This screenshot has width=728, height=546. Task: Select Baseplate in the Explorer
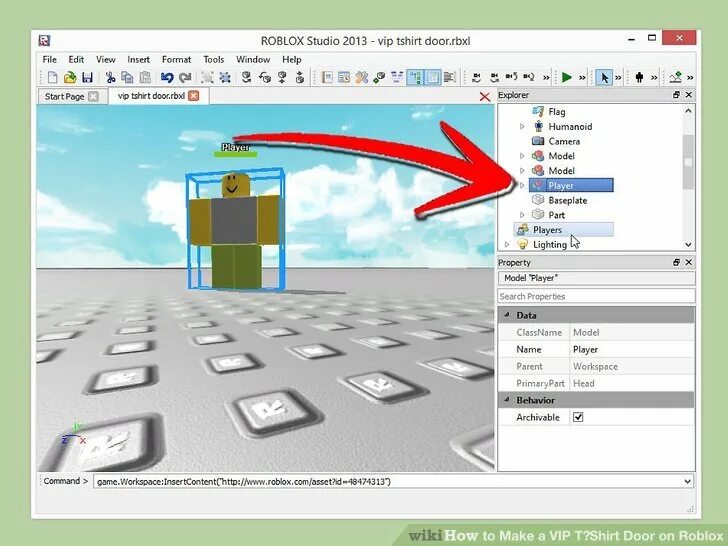(x=567, y=200)
